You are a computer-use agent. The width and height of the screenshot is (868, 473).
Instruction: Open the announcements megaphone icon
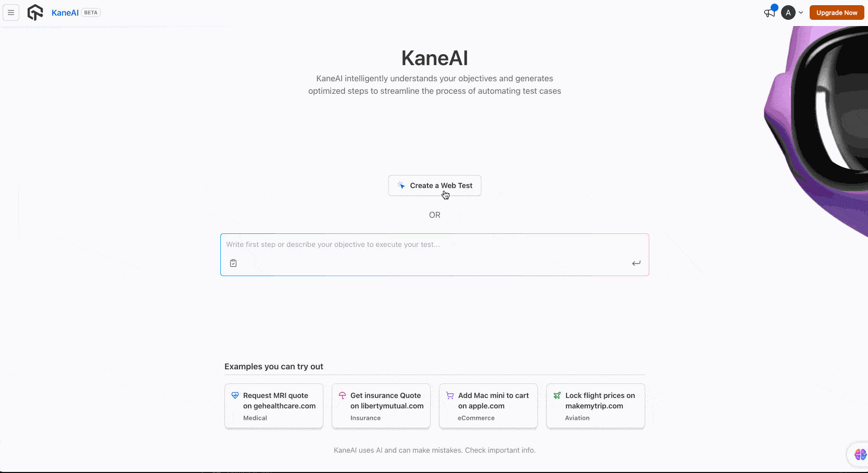click(769, 13)
